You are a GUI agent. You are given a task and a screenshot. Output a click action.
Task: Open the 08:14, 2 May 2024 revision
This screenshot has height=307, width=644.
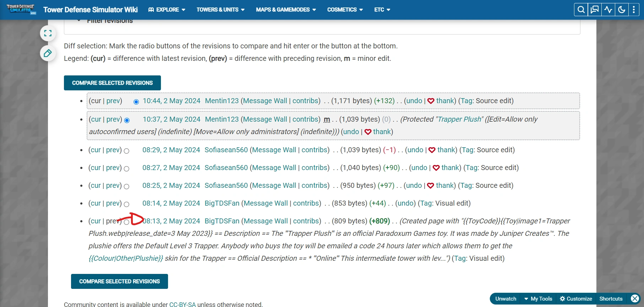tap(171, 203)
